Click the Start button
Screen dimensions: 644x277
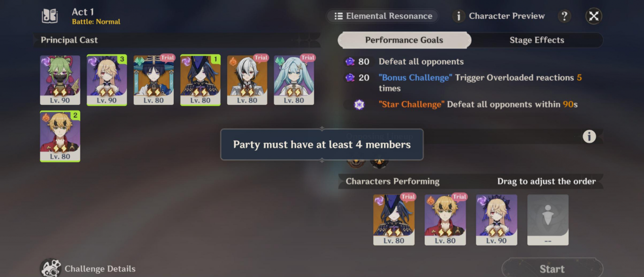552,268
